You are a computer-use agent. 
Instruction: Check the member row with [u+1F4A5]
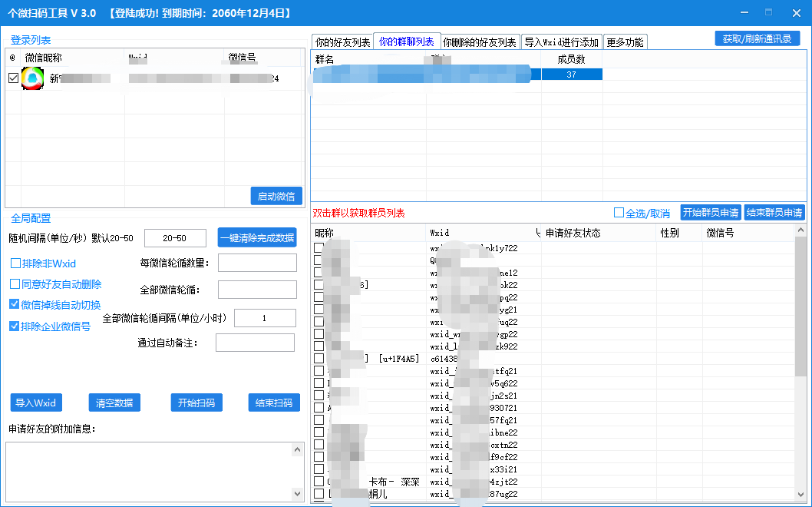click(x=319, y=358)
